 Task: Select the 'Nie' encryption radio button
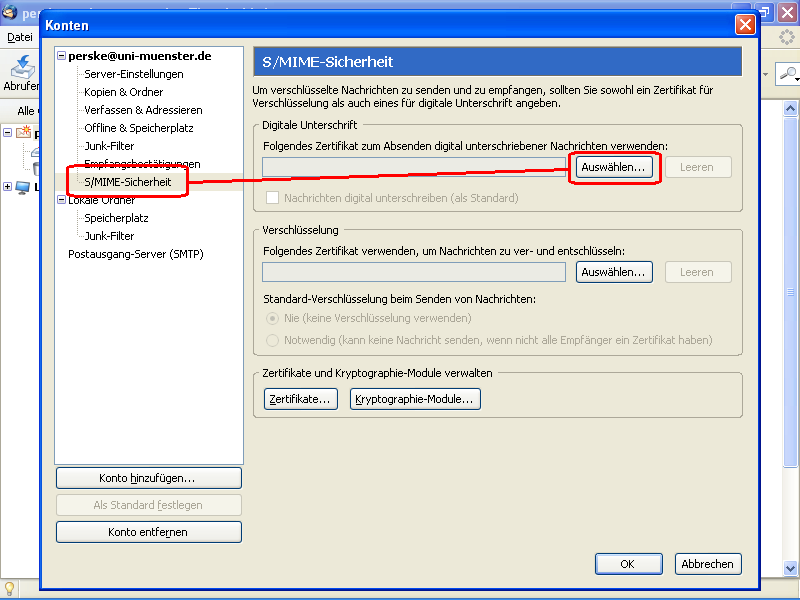271,318
